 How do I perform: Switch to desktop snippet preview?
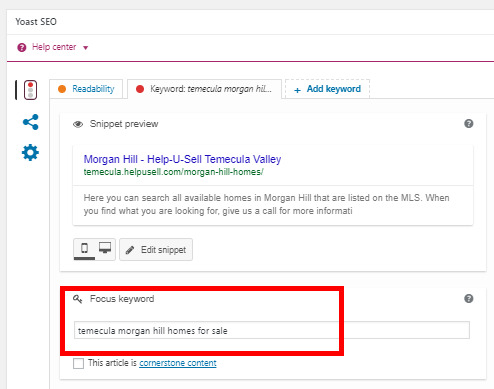pyautogui.click(x=105, y=248)
